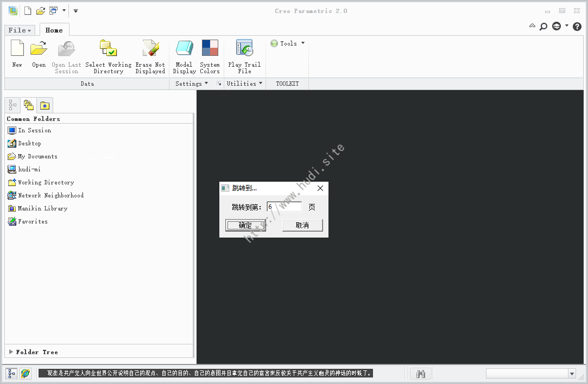Minimize the ribbon with the caret icon
This screenshot has width=588, height=384.
coord(532,26)
